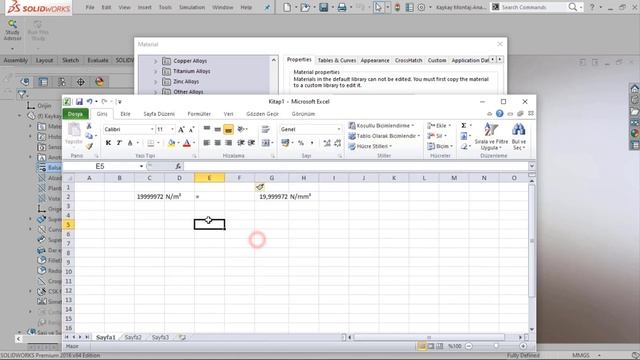
Task: Decrease font size with small A icon
Action: (x=191, y=129)
